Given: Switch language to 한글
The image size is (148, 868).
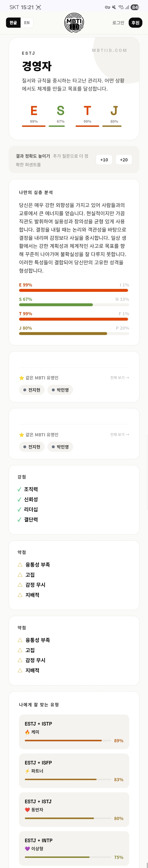Looking at the screenshot, I should (13, 23).
